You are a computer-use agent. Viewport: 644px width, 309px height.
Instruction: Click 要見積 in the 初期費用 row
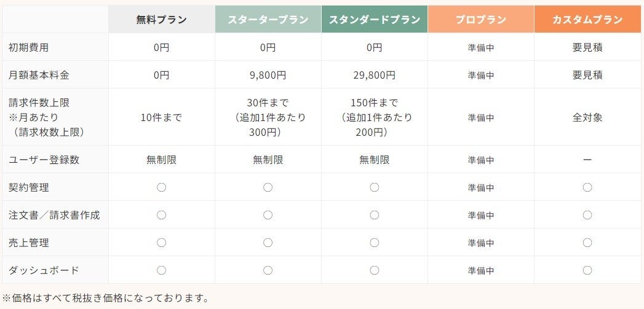pyautogui.click(x=587, y=47)
